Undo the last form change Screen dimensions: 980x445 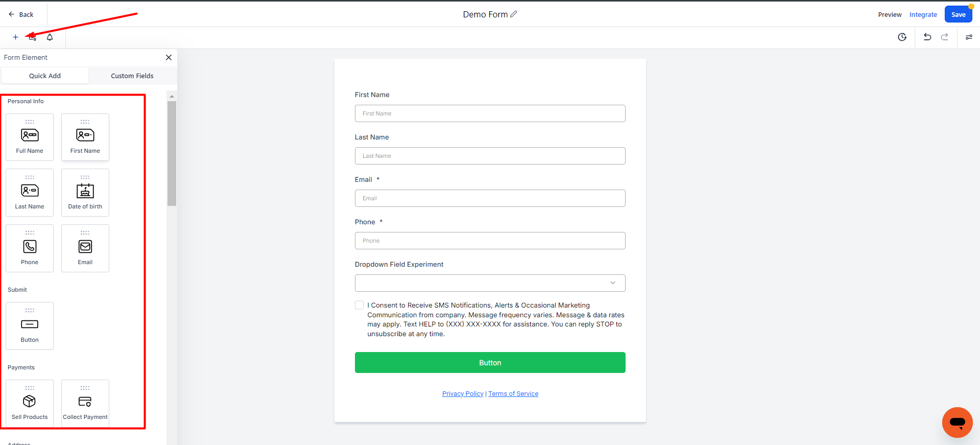tap(927, 37)
